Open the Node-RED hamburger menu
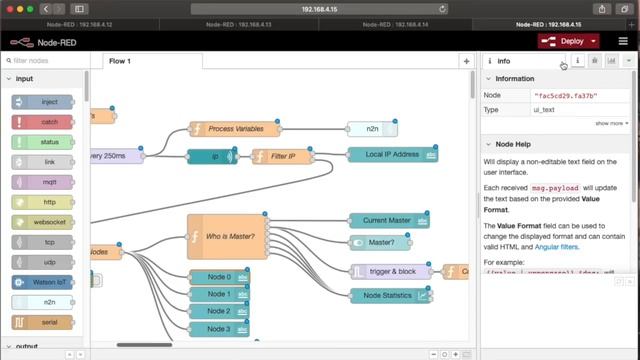Screen dimensions: 640x360 tap(623, 41)
